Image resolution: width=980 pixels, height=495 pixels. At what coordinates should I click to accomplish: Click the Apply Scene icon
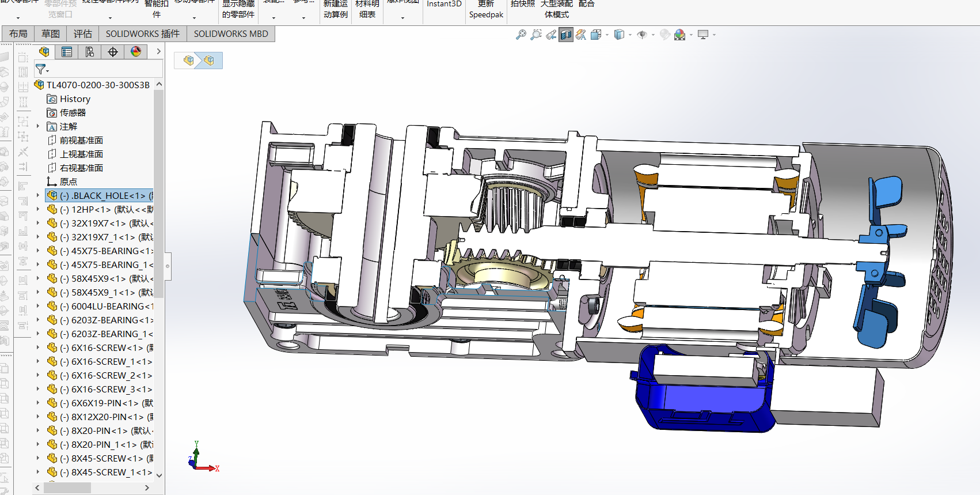tap(680, 35)
